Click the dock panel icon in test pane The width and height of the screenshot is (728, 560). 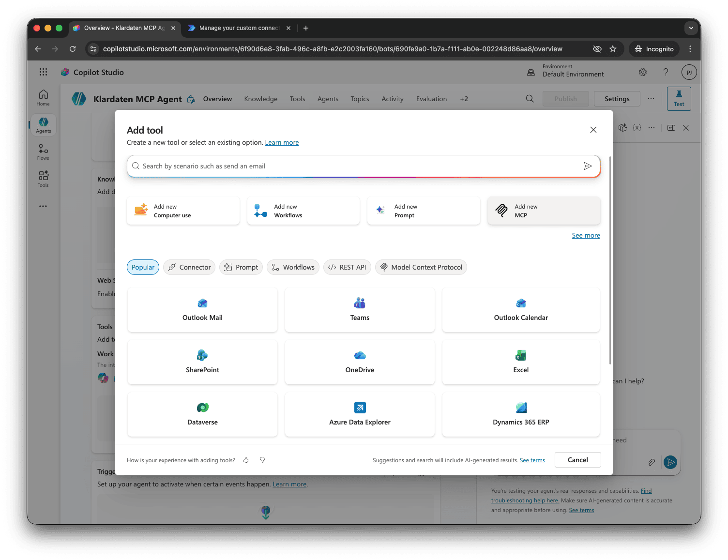tap(671, 128)
